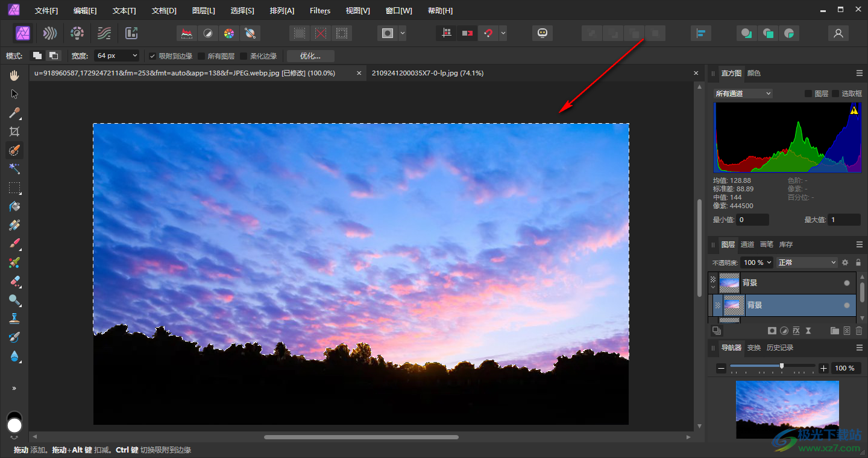
Task: Open the Develop persona
Action: point(77,33)
